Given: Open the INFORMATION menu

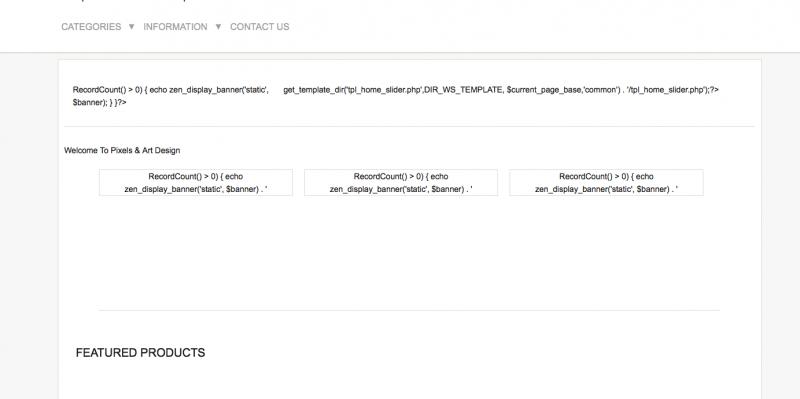Looking at the screenshot, I should (175, 27).
